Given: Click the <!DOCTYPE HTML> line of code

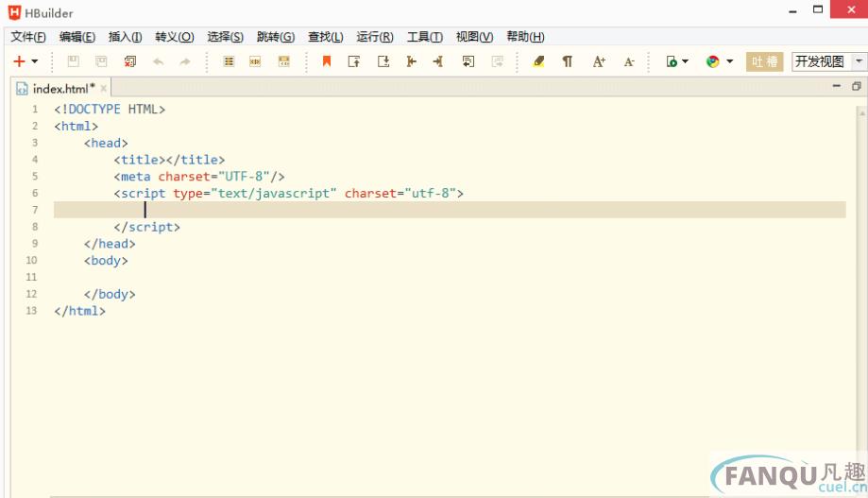Looking at the screenshot, I should click(110, 109).
